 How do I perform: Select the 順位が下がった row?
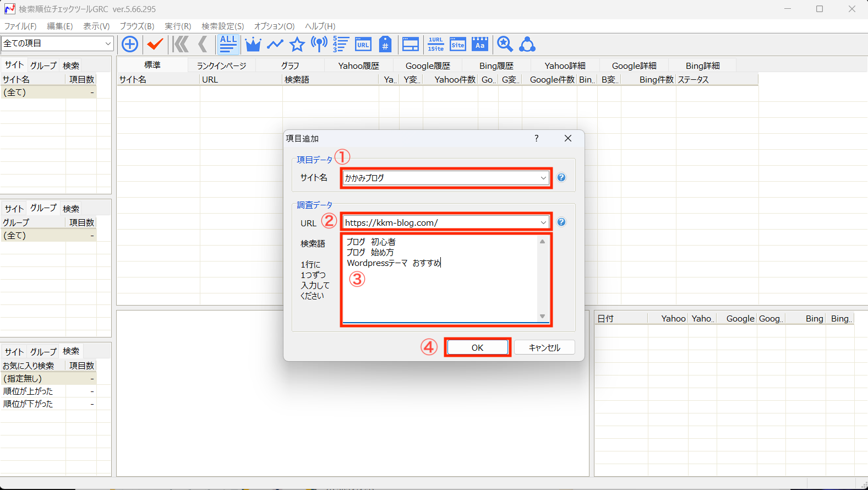tap(48, 404)
